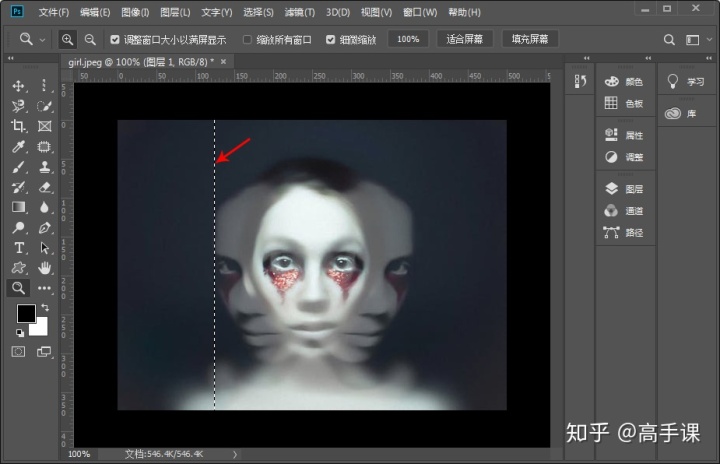Image resolution: width=720 pixels, height=464 pixels.
Task: Select the Gradient tool
Action: [x=18, y=207]
